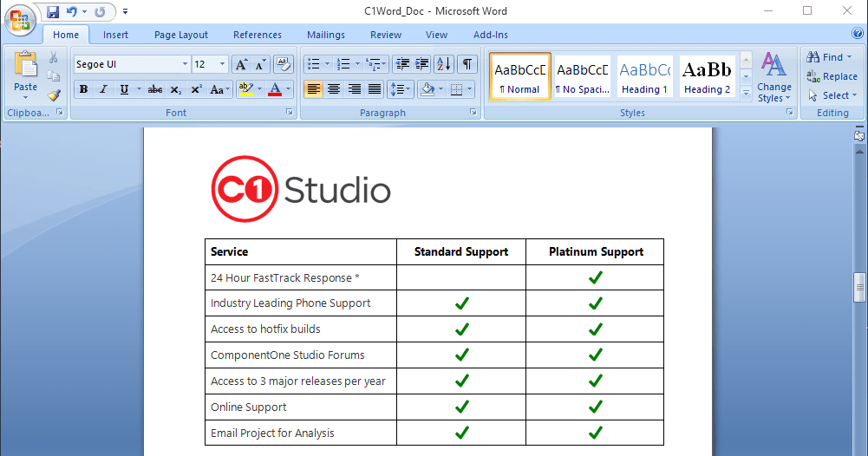Screen dimensions: 868x456
Task: Open font name dropdown Segoe UI
Action: (x=185, y=64)
